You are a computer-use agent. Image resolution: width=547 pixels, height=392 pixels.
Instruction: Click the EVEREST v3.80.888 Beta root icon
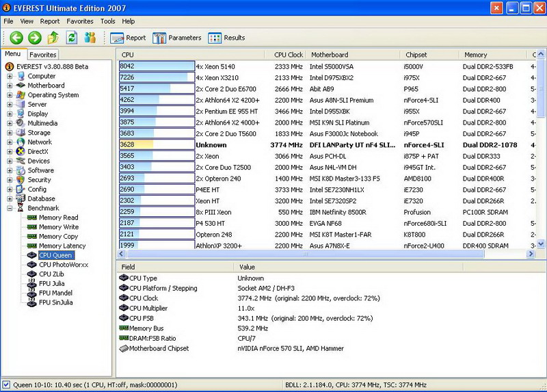point(10,66)
